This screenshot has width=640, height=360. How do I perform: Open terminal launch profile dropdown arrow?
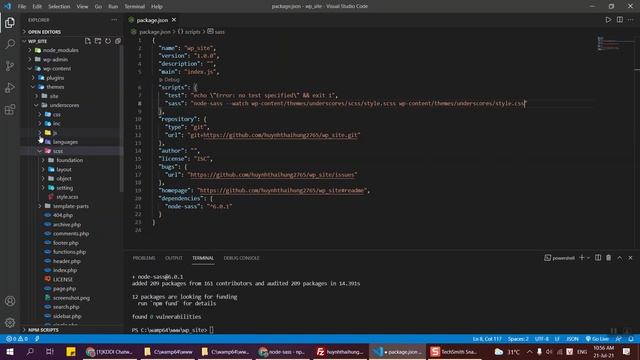point(588,258)
